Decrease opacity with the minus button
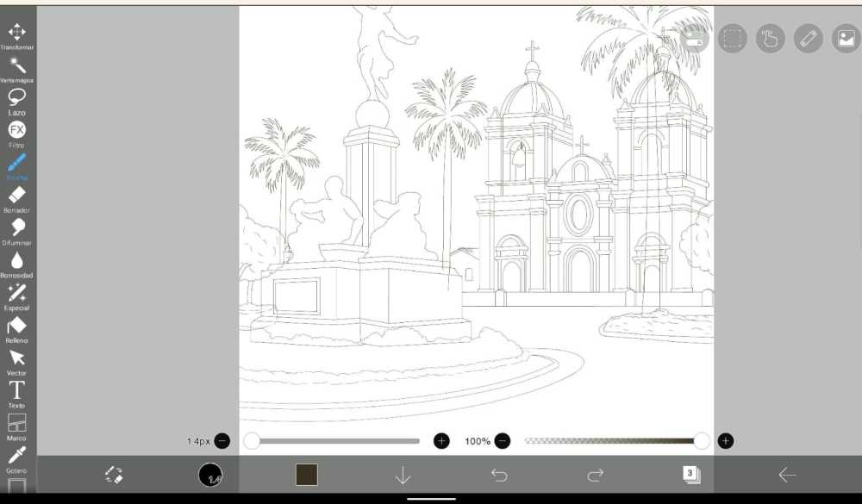862x504 pixels. click(502, 441)
